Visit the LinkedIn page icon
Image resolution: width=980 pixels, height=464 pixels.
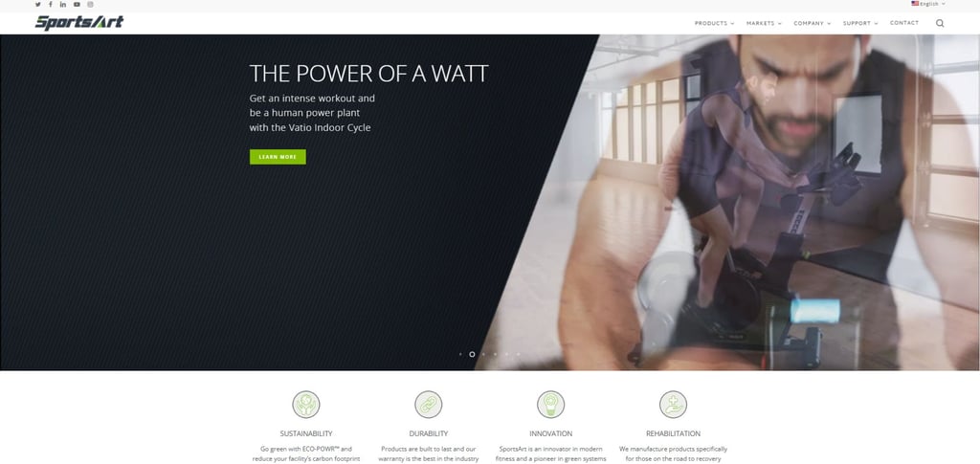pos(63,5)
